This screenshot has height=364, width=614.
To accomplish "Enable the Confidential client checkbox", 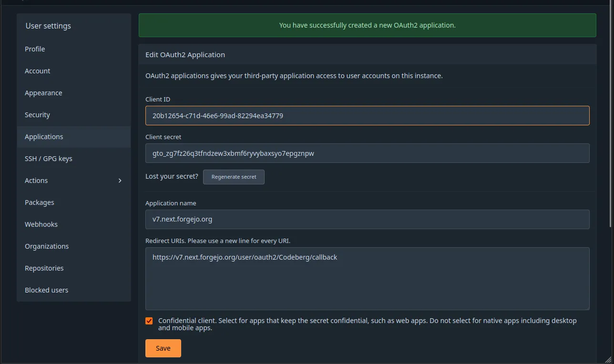I will (149, 321).
